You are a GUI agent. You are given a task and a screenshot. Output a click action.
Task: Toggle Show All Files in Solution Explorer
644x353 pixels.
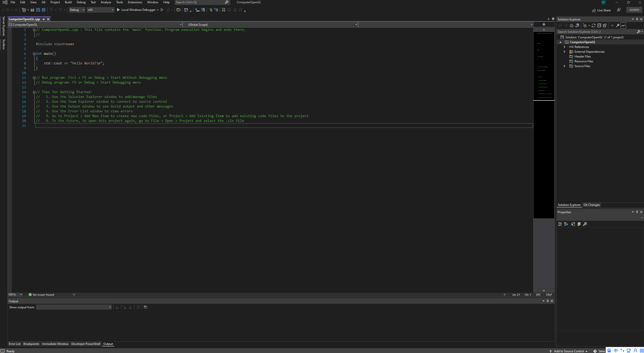click(605, 25)
